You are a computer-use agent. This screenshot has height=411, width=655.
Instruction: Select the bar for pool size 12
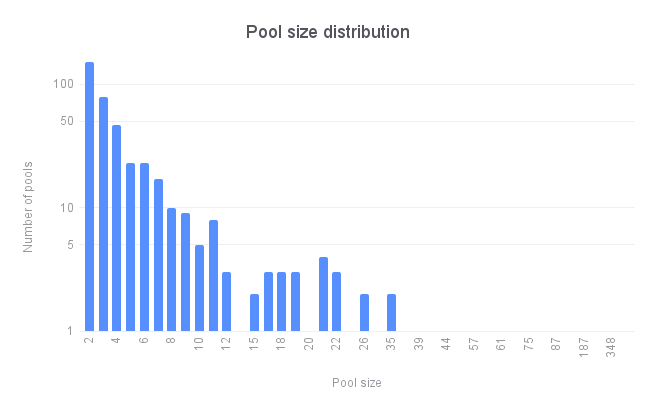coord(226,302)
